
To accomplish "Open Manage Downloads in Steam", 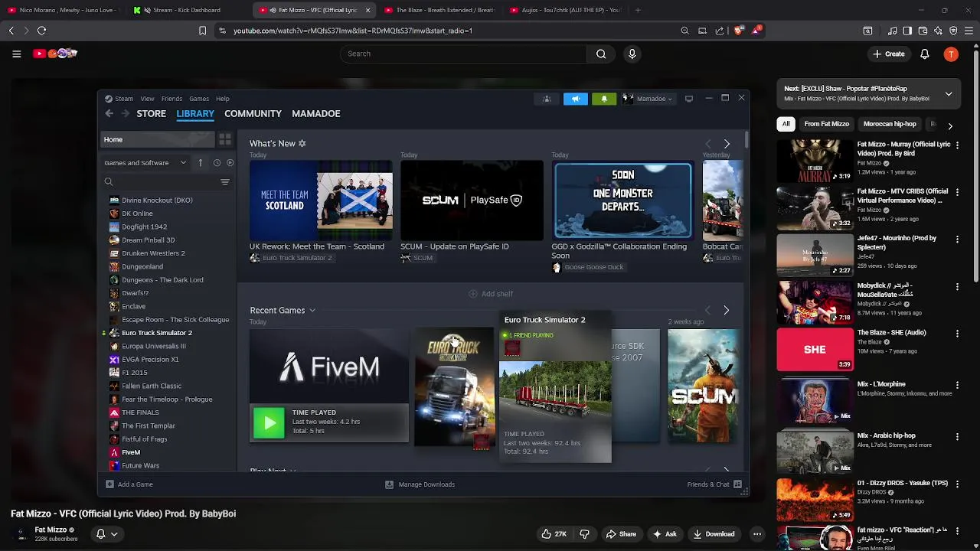I will coord(420,484).
